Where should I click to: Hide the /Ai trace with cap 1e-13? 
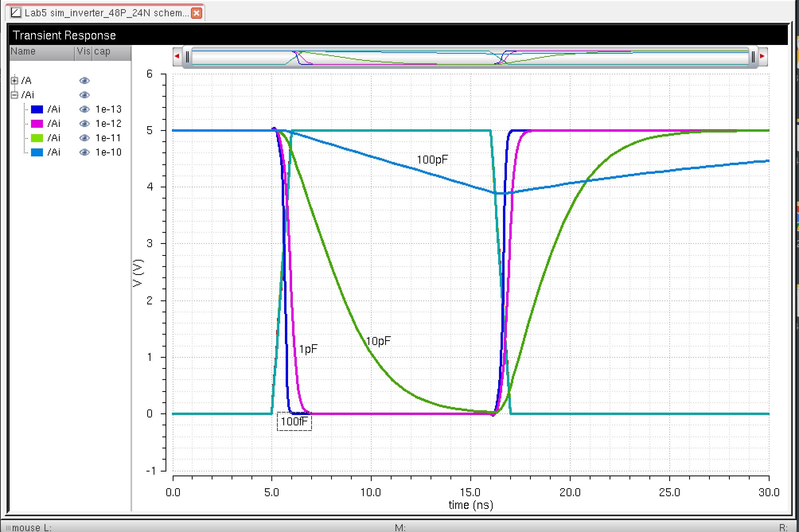(84, 109)
